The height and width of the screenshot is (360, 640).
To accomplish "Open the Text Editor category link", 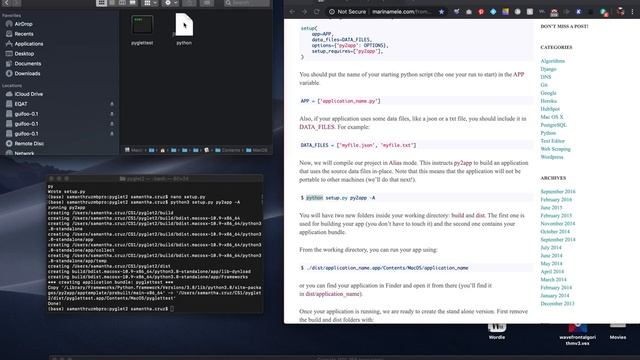I will pos(553,141).
